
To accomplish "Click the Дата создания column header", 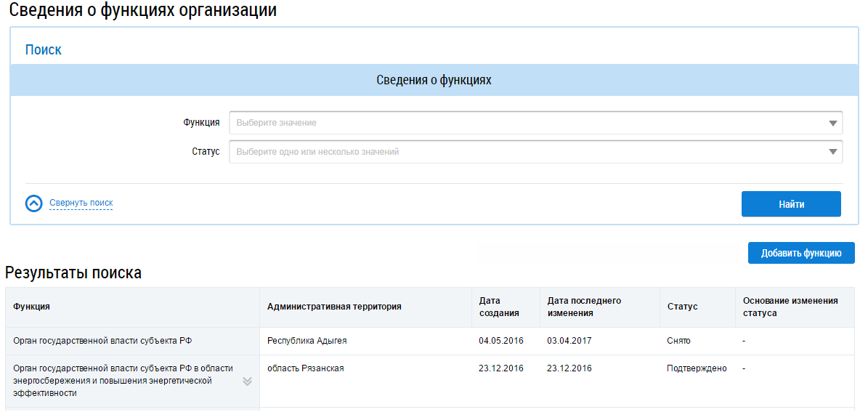I will [x=499, y=307].
